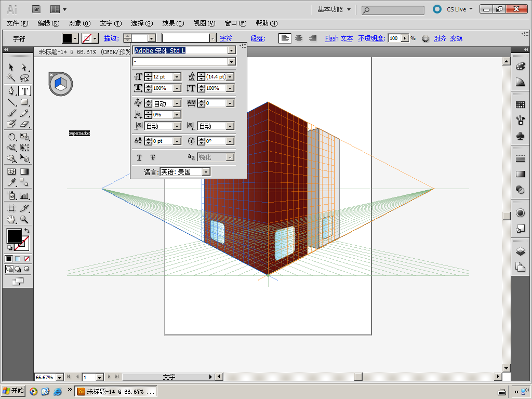The height and width of the screenshot is (399, 532).
Task: Open the Layers panel icon
Action: [520, 252]
